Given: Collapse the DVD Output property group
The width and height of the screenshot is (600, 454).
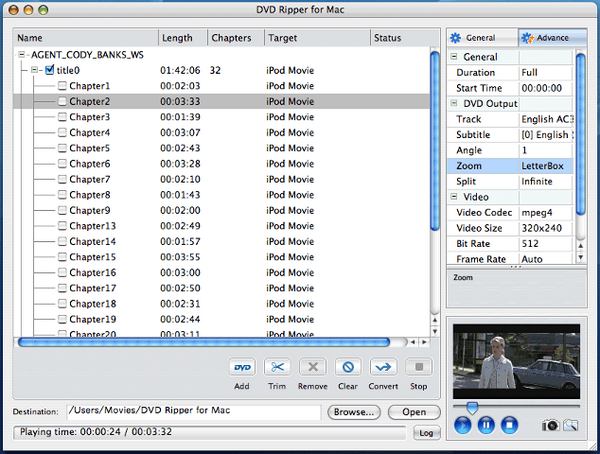Looking at the screenshot, I should tap(454, 103).
